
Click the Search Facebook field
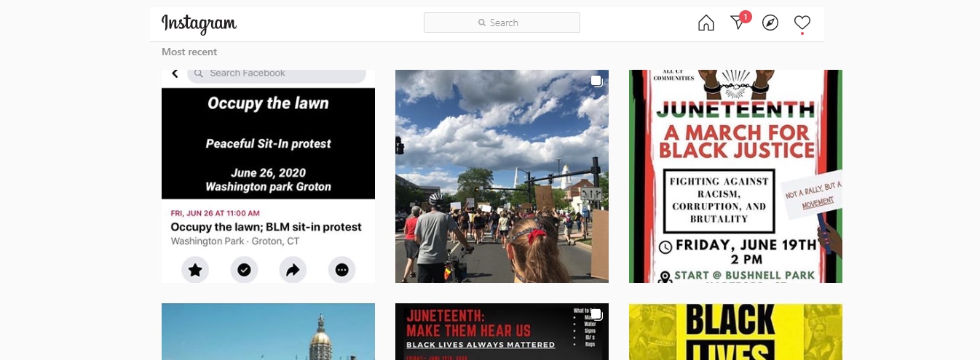click(x=277, y=73)
